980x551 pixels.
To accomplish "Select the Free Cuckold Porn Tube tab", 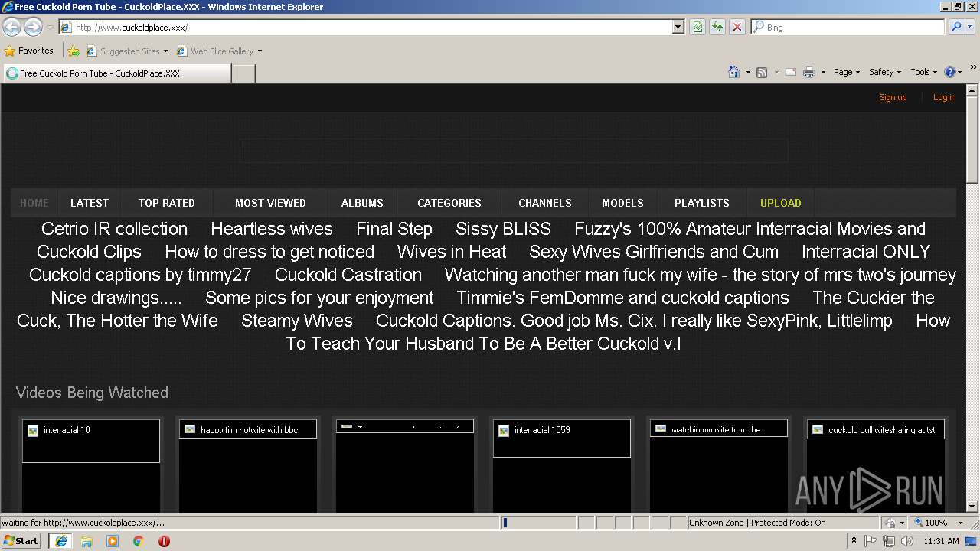I will (117, 73).
